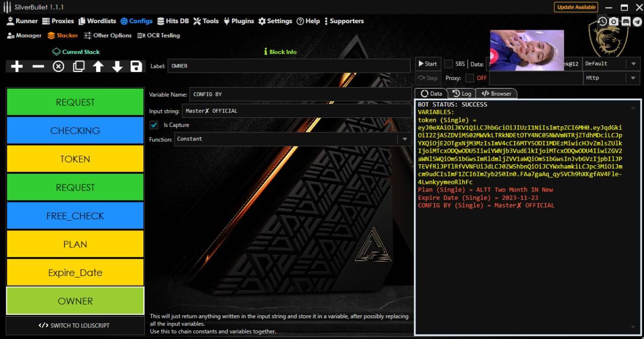Open the OCR Testing sub-tab
The width and height of the screenshot is (644, 339).
coord(158,36)
